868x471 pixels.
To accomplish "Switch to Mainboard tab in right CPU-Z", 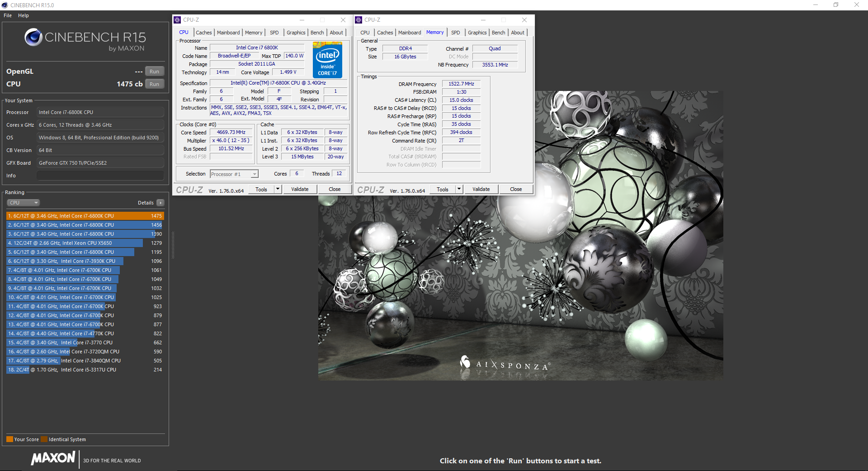I will (x=410, y=33).
